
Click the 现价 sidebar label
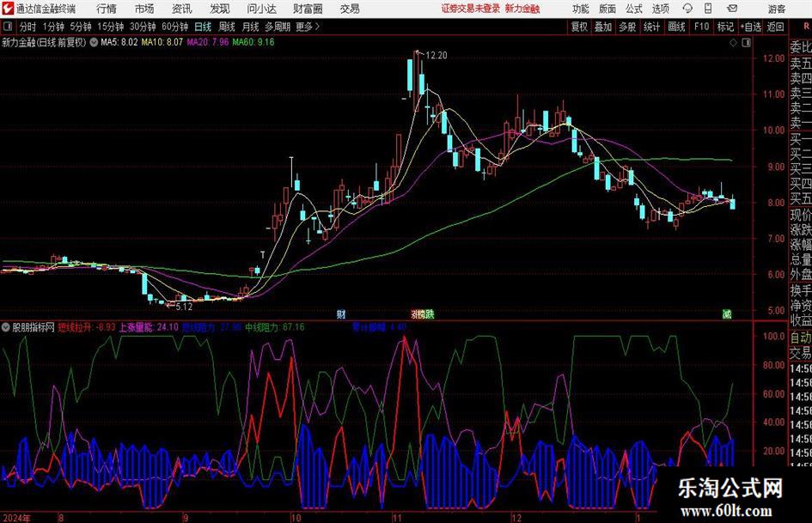click(x=801, y=215)
